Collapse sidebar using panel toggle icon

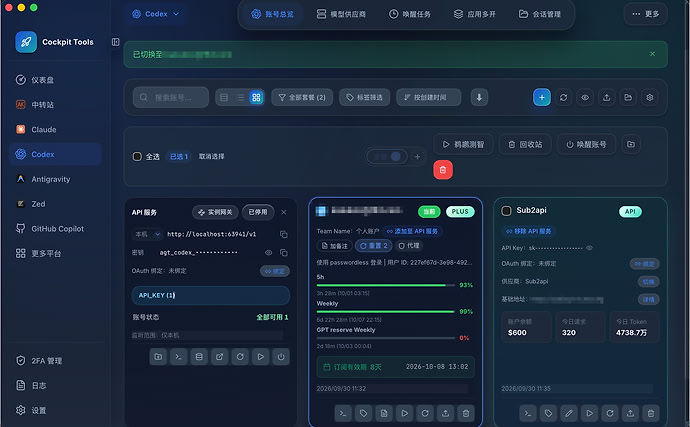(115, 42)
